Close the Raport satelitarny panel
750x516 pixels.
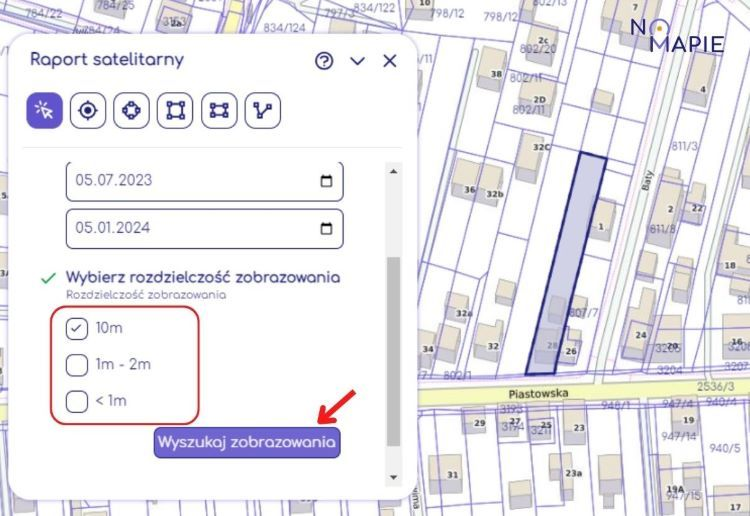(x=390, y=61)
